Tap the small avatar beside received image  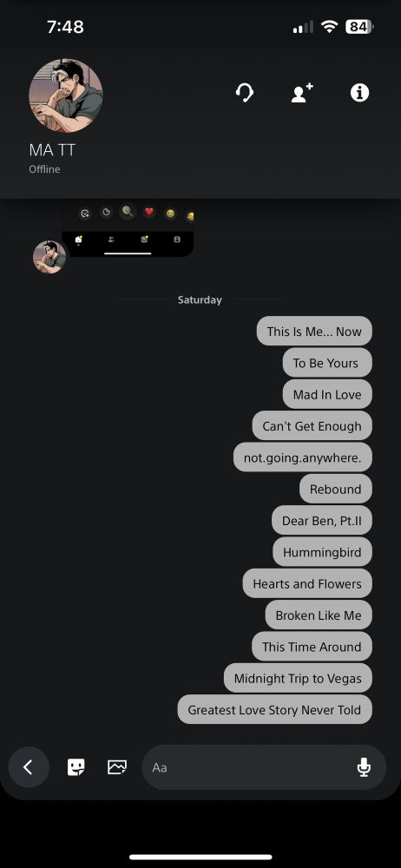click(x=49, y=257)
